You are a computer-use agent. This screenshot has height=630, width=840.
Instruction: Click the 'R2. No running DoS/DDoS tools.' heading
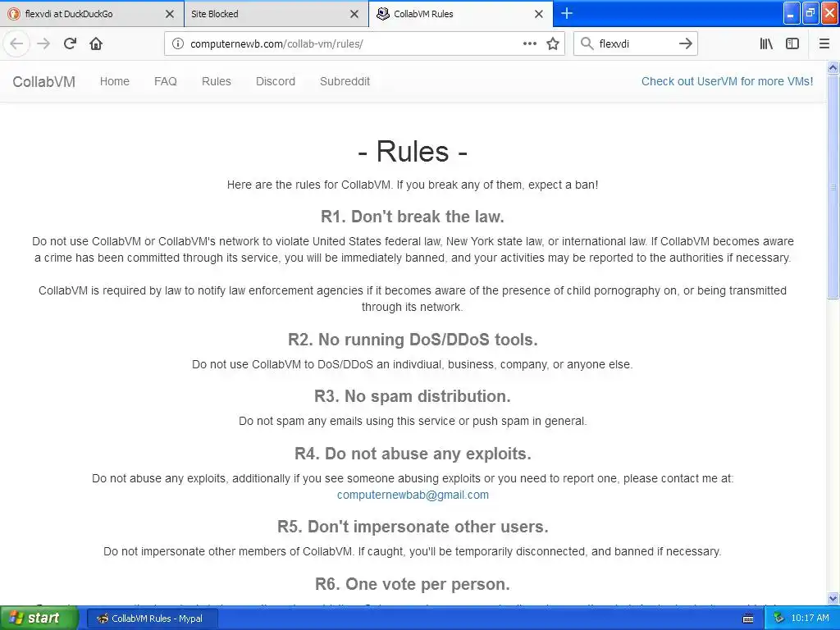point(413,340)
